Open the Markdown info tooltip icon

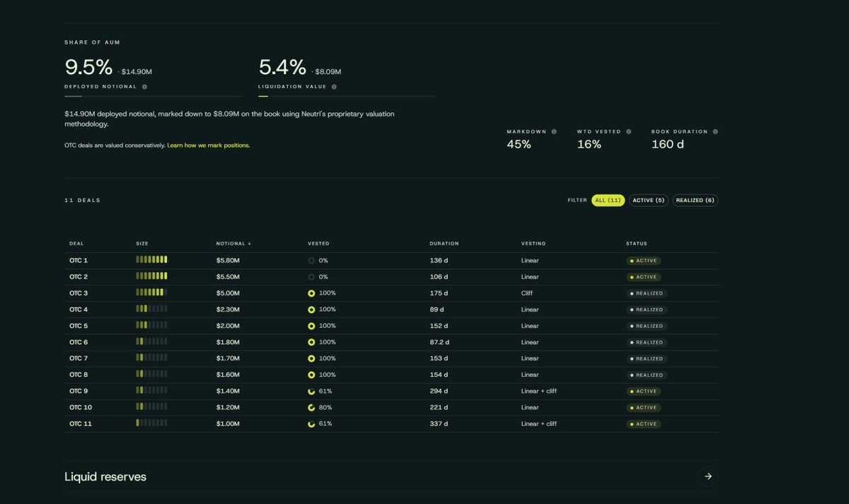click(x=554, y=131)
